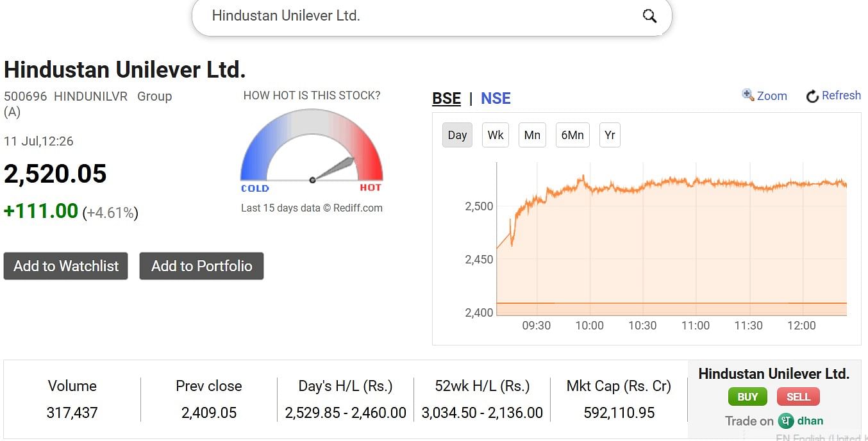The height and width of the screenshot is (441, 868).
Task: Click the search magnifier icon
Action: point(649,16)
